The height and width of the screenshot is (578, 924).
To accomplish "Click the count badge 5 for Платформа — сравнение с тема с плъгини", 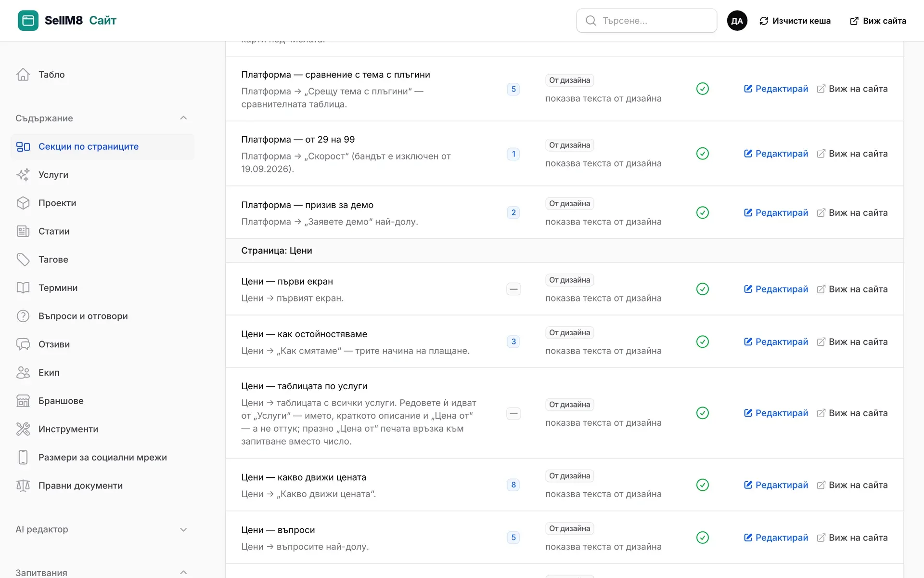I will click(x=513, y=89).
